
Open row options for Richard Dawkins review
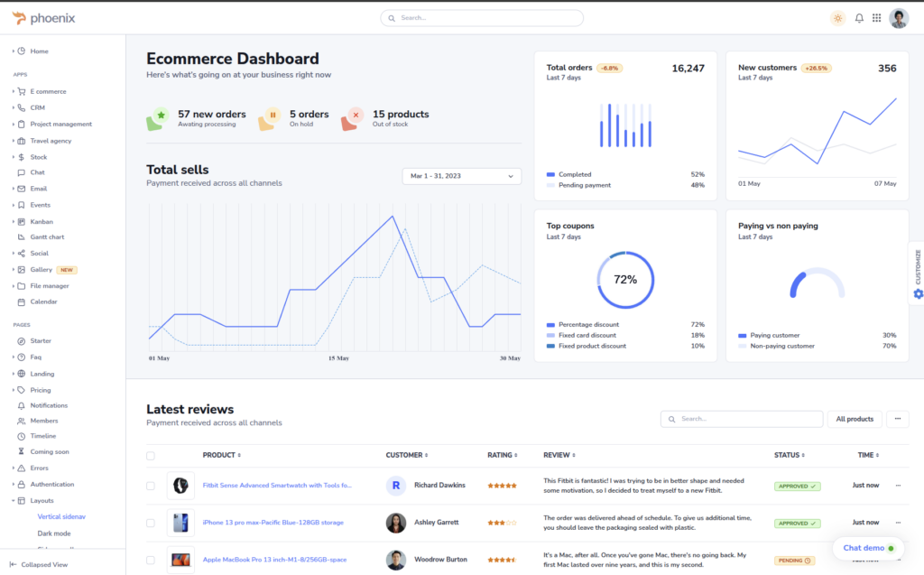[898, 486]
